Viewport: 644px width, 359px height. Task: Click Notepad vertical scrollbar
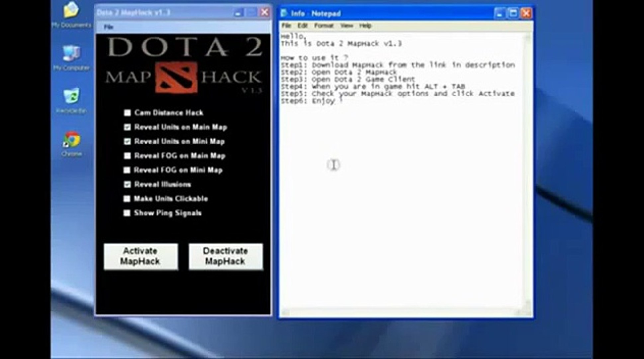click(x=527, y=166)
